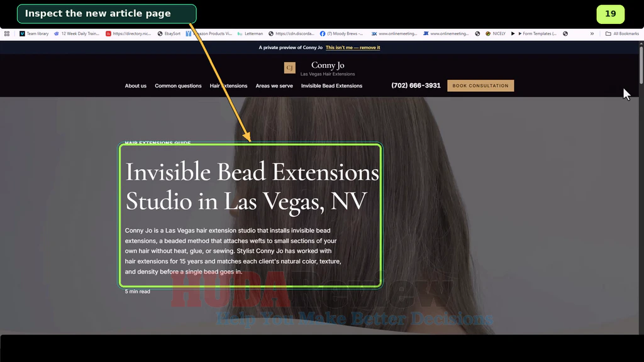Click the "This isn't me — remove it" link
644x362 pixels.
tap(353, 48)
